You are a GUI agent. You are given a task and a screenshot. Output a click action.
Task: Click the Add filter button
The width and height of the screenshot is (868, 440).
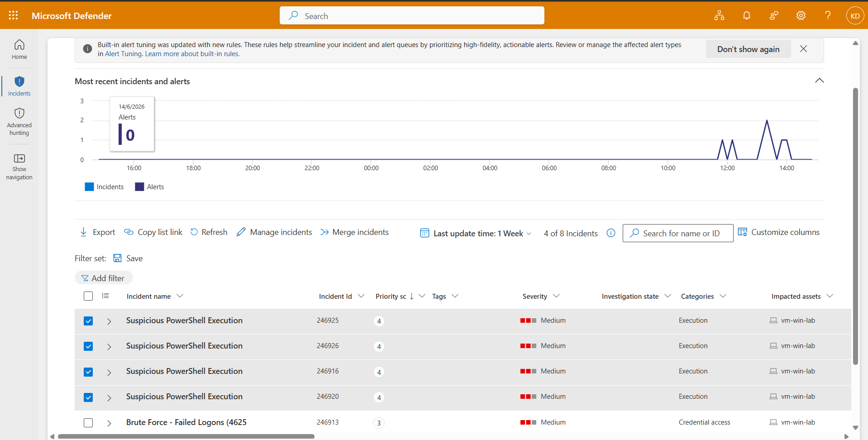(x=104, y=278)
